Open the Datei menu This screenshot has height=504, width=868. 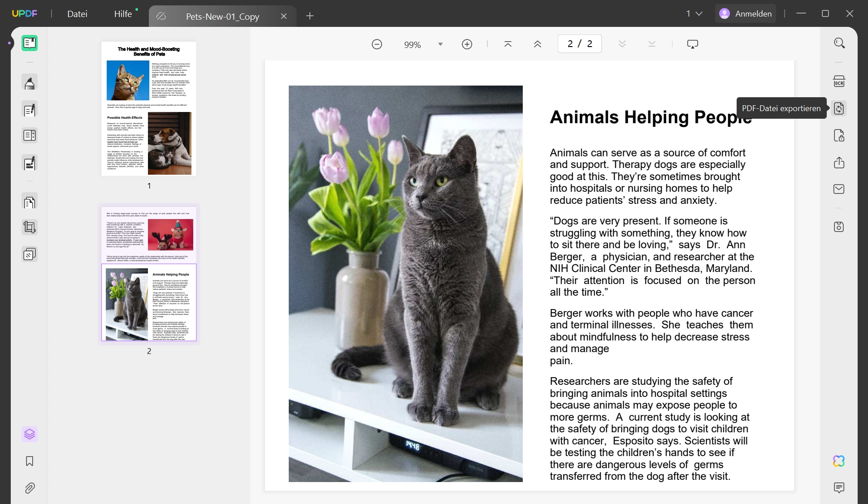click(x=77, y=14)
